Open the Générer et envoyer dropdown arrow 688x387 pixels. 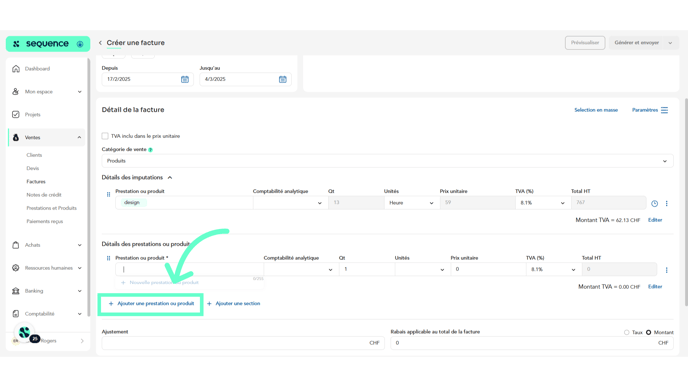(670, 43)
